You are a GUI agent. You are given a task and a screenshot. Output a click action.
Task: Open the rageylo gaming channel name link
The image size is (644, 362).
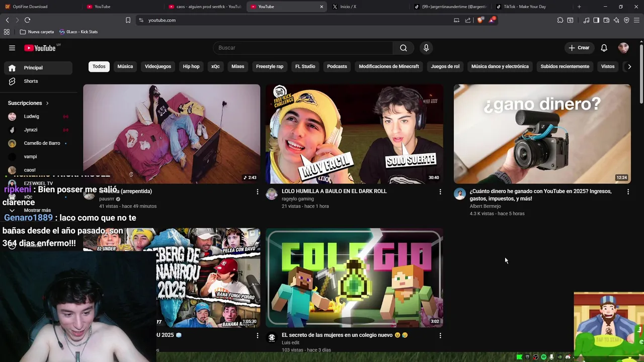tap(298, 199)
